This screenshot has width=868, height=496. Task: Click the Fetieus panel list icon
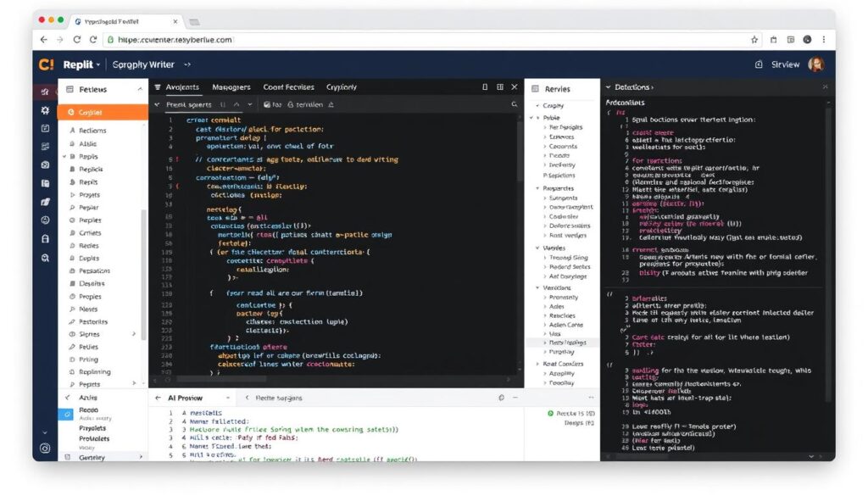point(70,89)
